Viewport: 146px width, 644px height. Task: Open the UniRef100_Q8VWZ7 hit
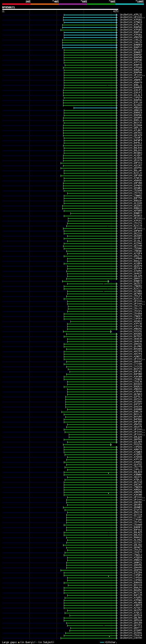[131, 547]
